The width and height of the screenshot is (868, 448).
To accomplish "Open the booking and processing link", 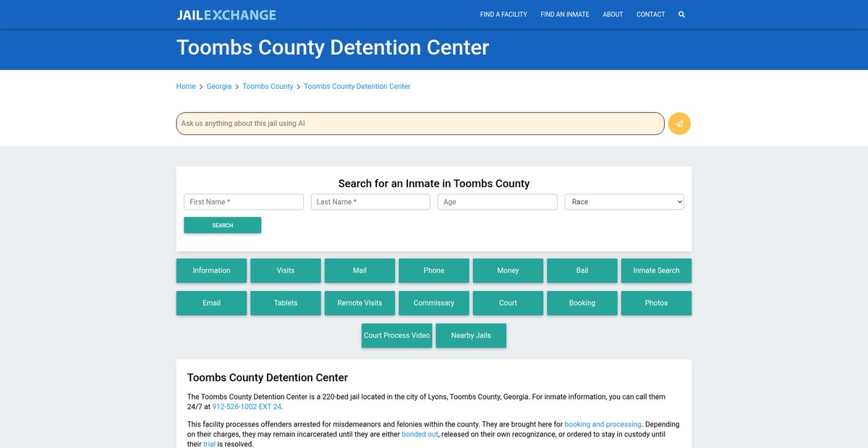I will click(603, 424).
